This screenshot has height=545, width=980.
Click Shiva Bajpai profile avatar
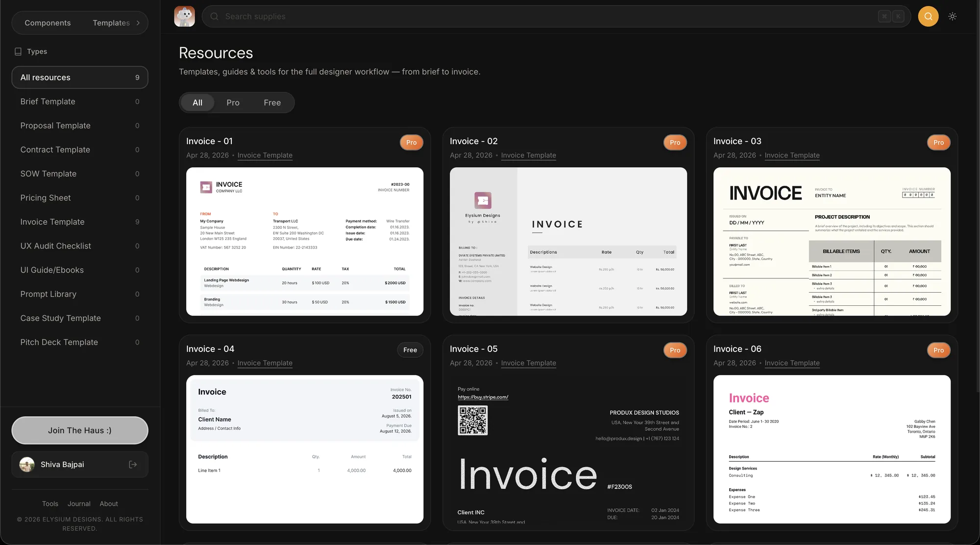click(x=27, y=464)
